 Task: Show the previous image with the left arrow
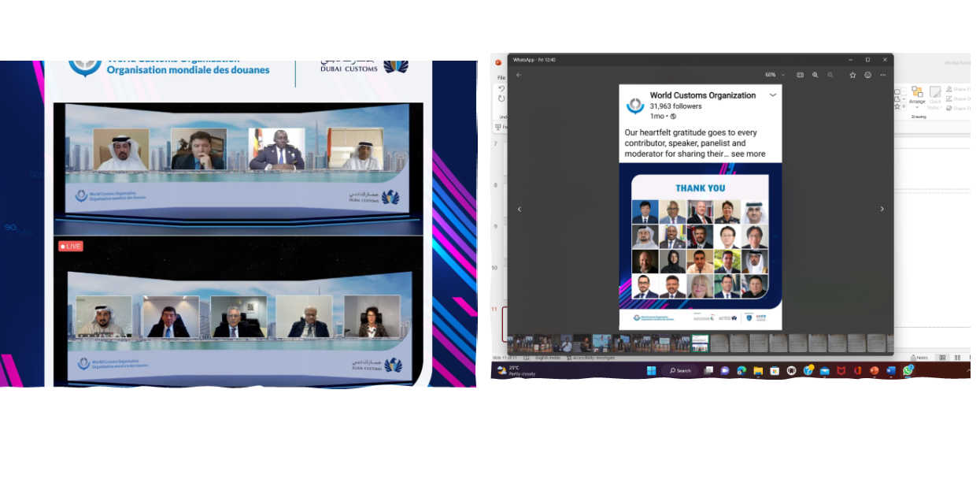(x=519, y=209)
